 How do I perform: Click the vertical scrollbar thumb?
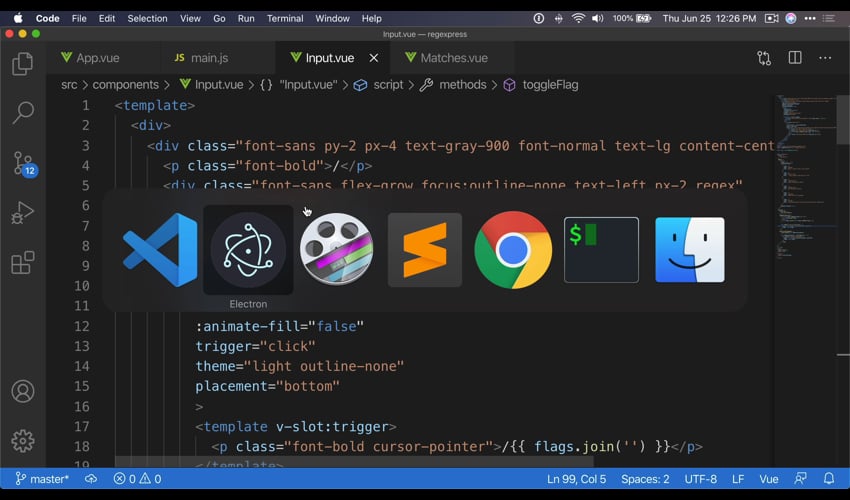[843, 119]
